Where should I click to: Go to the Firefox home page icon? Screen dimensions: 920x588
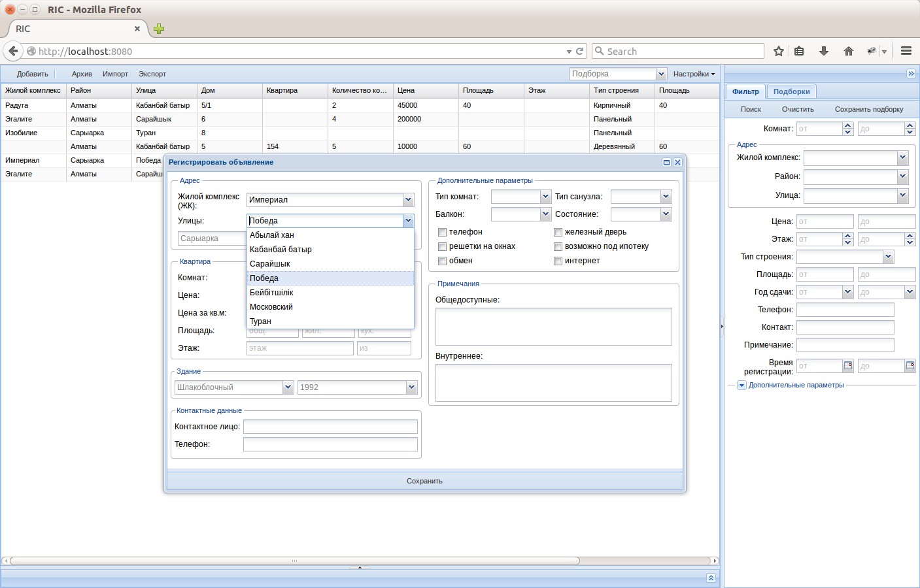click(848, 51)
